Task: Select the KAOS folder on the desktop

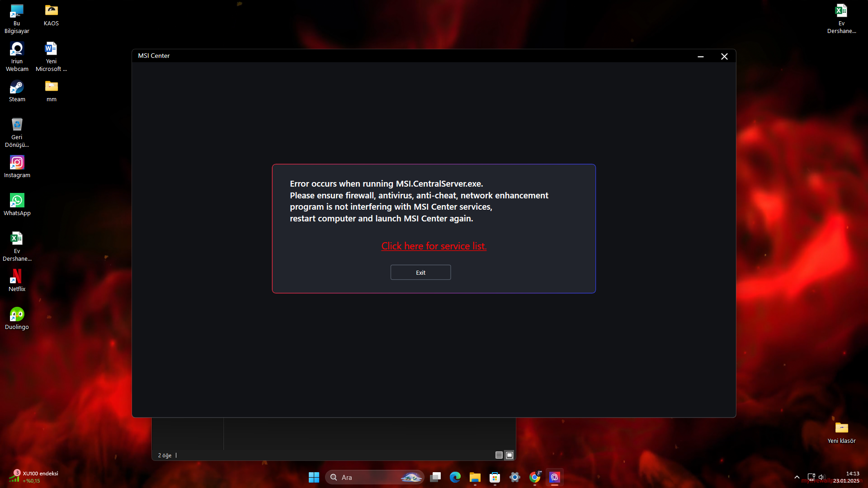Action: click(52, 15)
